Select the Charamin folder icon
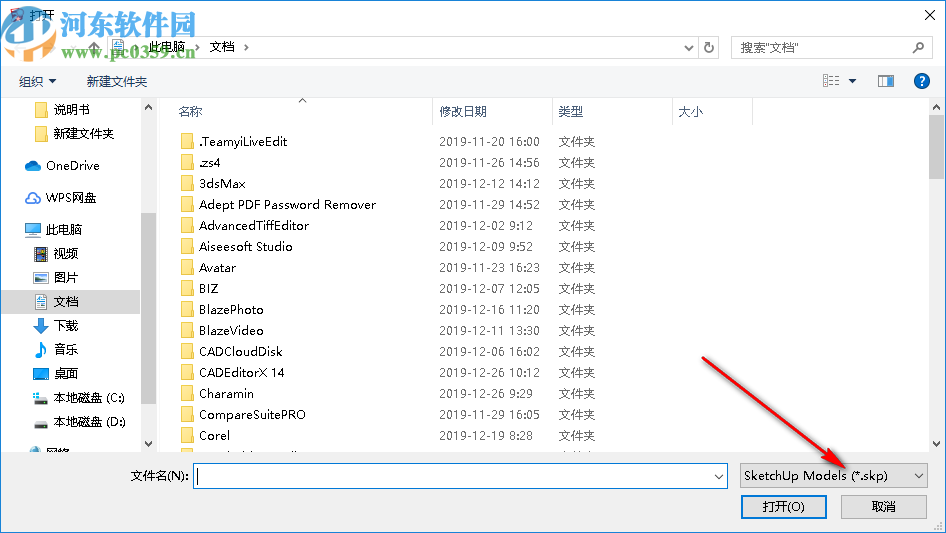 pyautogui.click(x=187, y=394)
